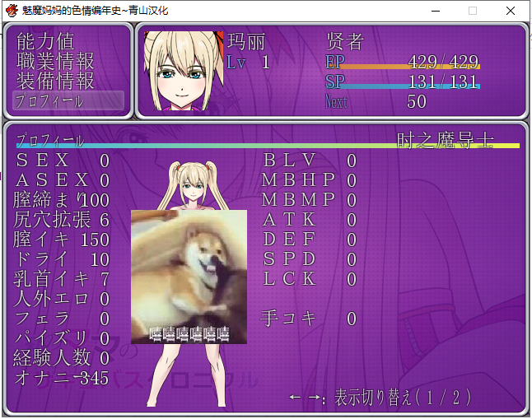Click the 手コキ stat row
Image resolution: width=532 pixels, height=419 pixels.
(x=309, y=319)
